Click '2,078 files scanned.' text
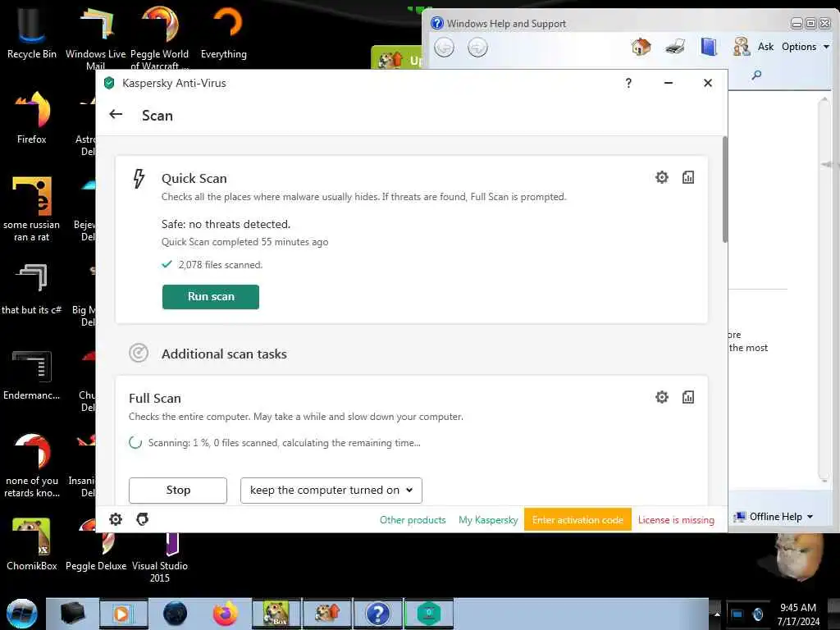This screenshot has height=630, width=840. tap(220, 265)
